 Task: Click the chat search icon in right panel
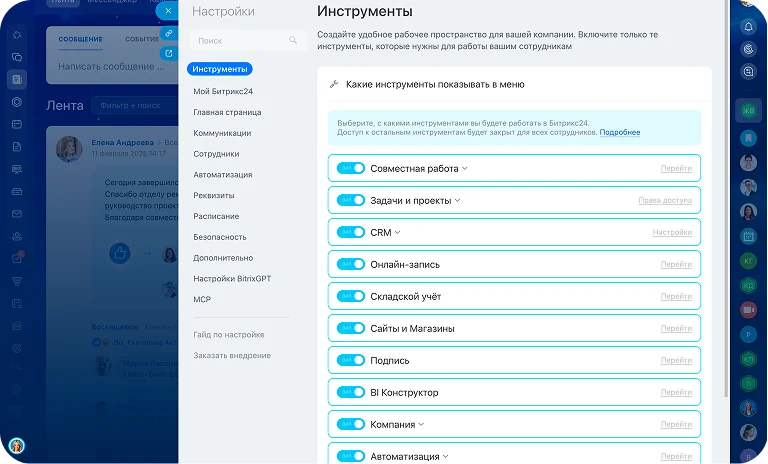pyautogui.click(x=748, y=72)
